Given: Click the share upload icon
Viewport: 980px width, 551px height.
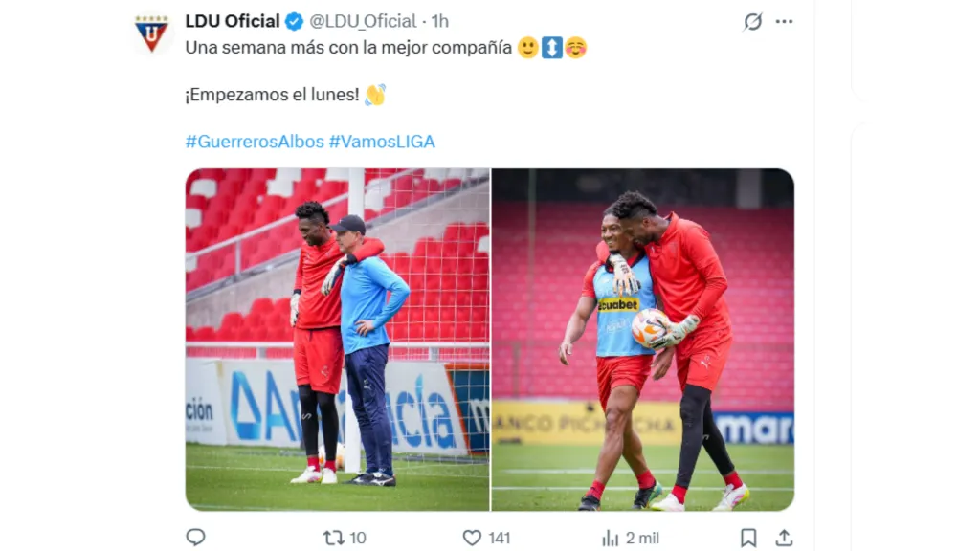Looking at the screenshot, I should (784, 538).
